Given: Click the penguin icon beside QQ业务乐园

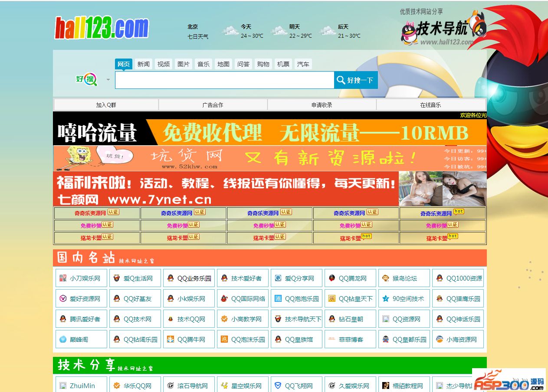Looking at the screenshot, I should tap(171, 278).
